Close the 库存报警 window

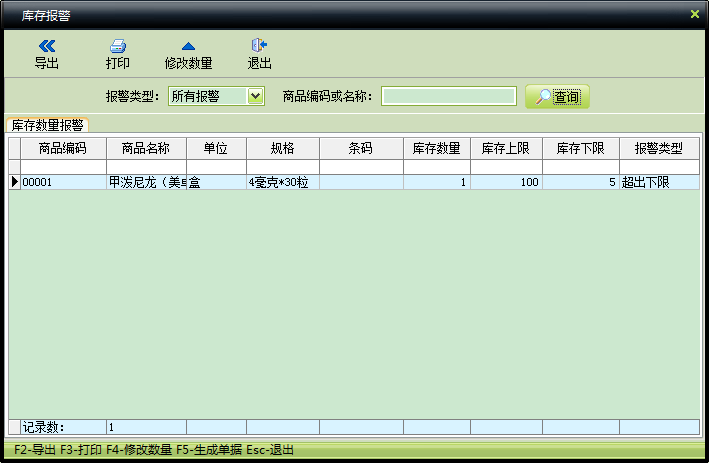coord(695,14)
